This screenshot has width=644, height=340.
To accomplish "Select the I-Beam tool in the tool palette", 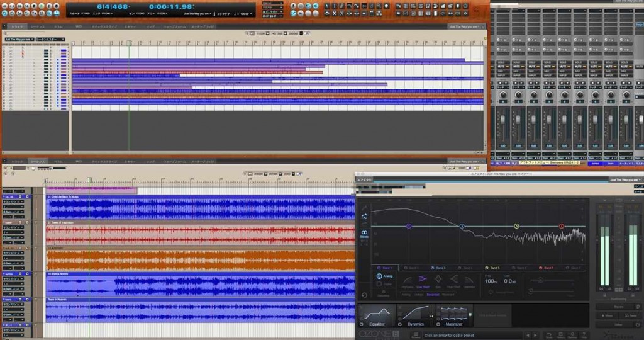I will click(335, 6).
